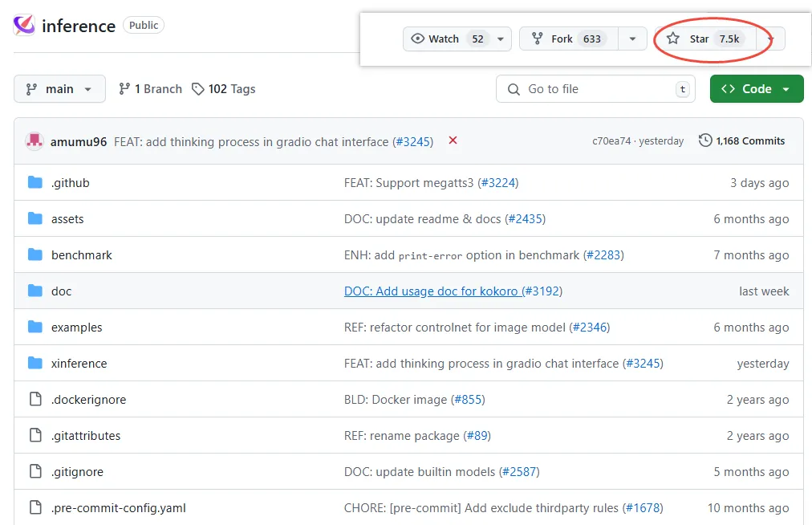Click the Public visibility badge

(144, 25)
